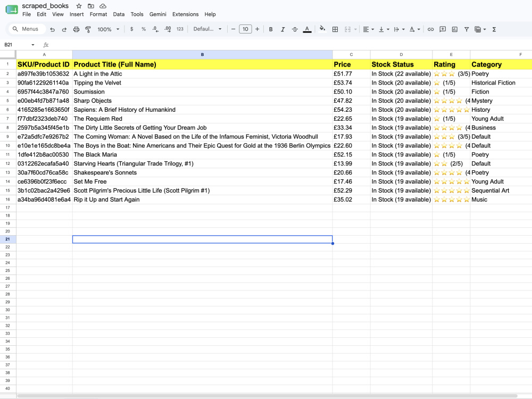Screen dimensions: 532x399
Task: Decrease font size with minus button
Action: point(233,29)
